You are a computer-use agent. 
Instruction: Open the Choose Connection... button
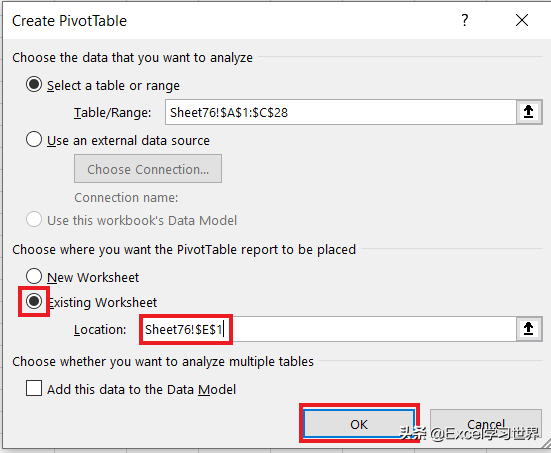pos(148,169)
